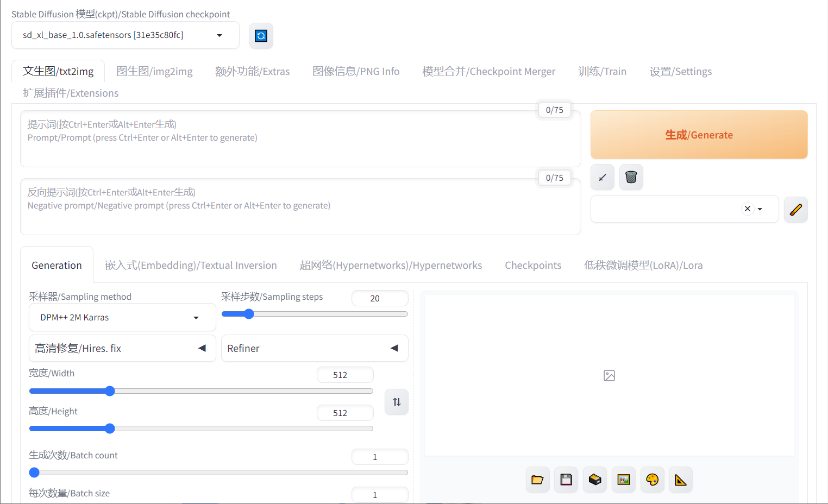This screenshot has height=504, width=828.
Task: Click the Batch size number field
Action: click(380, 495)
